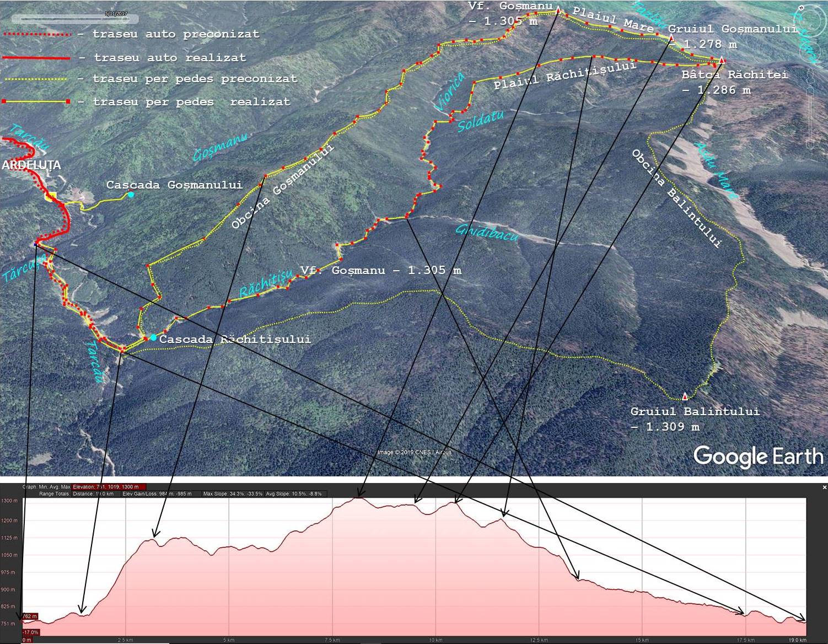This screenshot has height=644, width=828.
Task: Click the Bâtca Răchitei peak marker
Action: (722, 61)
